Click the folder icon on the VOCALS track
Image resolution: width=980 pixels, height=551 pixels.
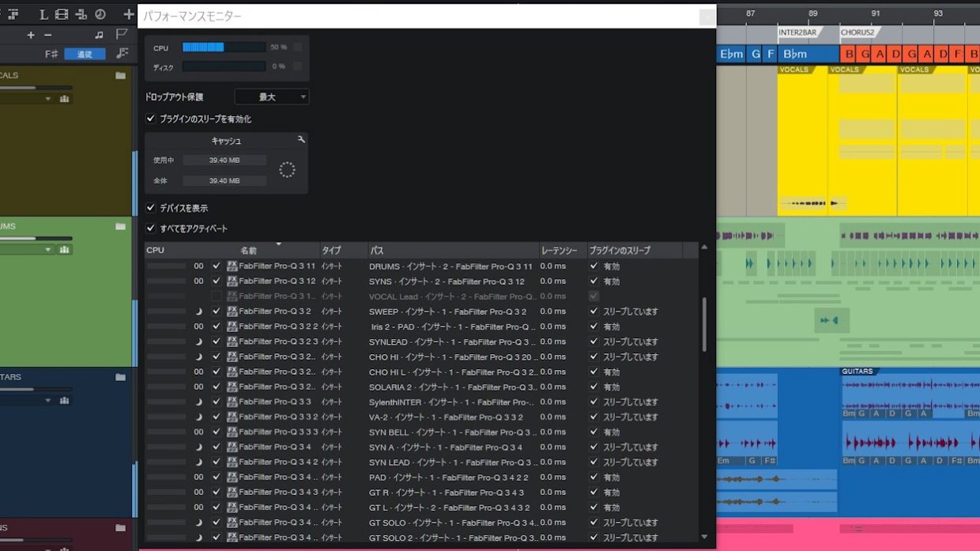120,76
